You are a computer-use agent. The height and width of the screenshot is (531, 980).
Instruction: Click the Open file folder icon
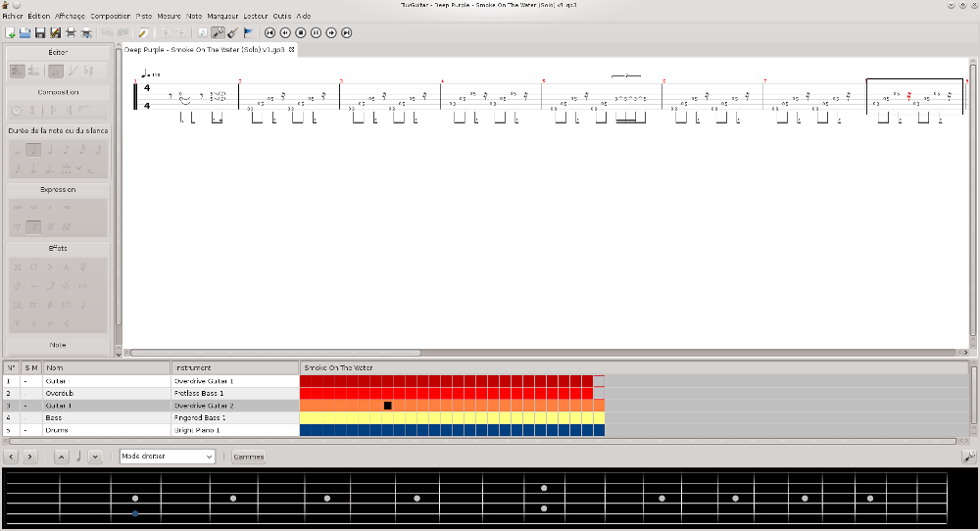24,33
